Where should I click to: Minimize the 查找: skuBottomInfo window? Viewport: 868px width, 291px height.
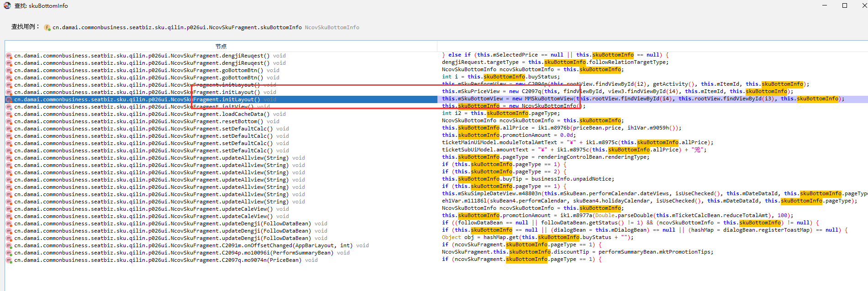825,5
